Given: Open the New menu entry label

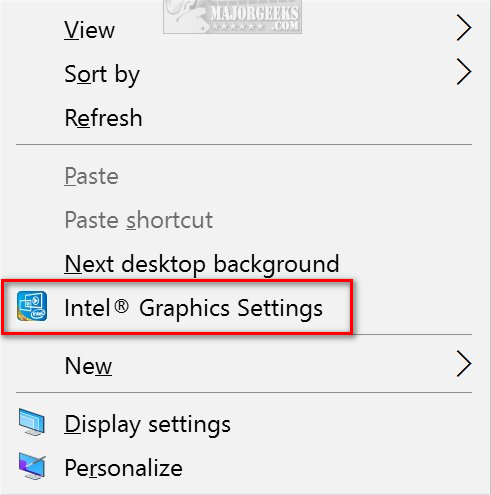Looking at the screenshot, I should [88, 366].
